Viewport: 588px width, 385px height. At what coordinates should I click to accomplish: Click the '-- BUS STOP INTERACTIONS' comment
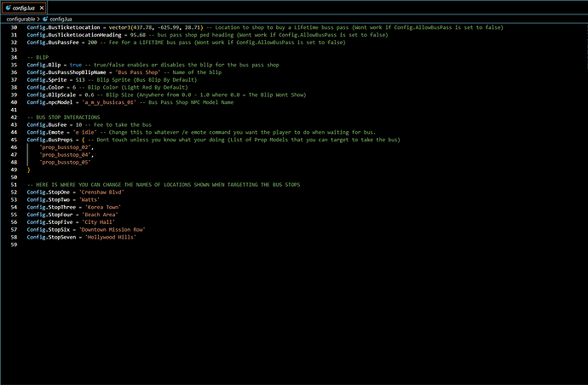pos(63,118)
